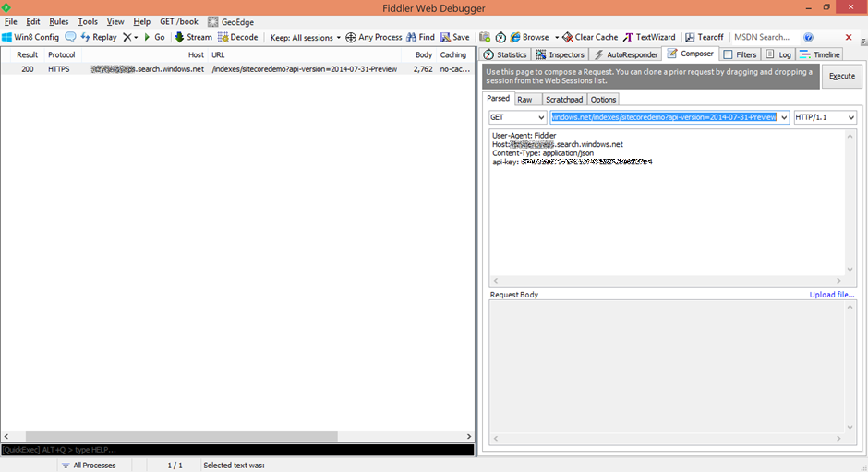Open the Keep: All sessions dropdown
The width and height of the screenshot is (868, 472).
coord(305,38)
